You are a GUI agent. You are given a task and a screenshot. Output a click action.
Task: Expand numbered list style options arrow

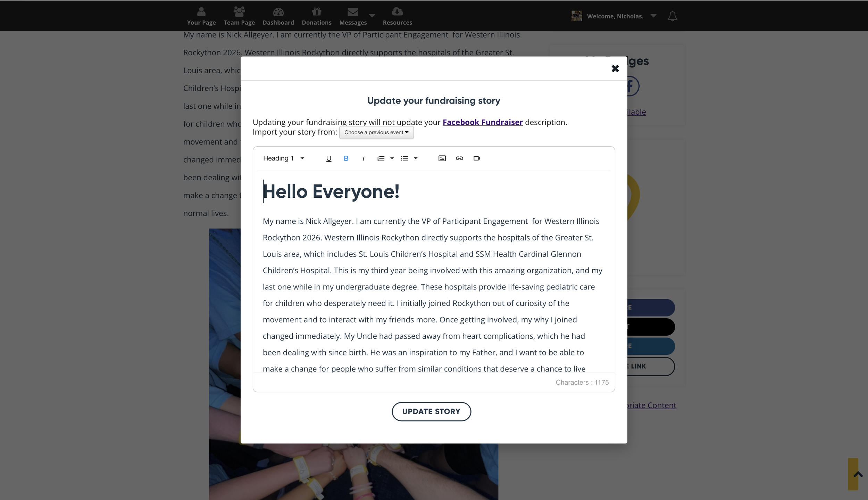coord(392,158)
